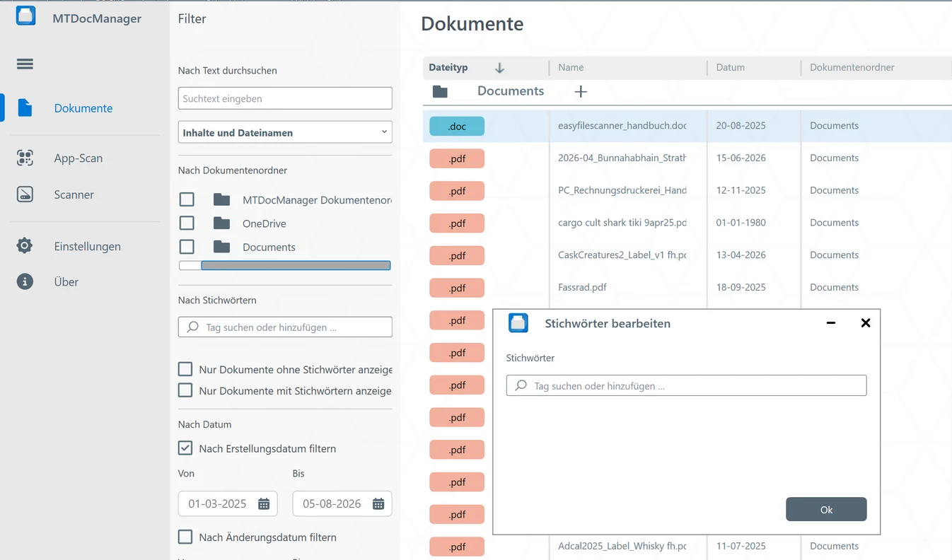Screen dimensions: 952x560
Task: Enable Nach Änderungsdatum filtern
Action: (x=185, y=537)
